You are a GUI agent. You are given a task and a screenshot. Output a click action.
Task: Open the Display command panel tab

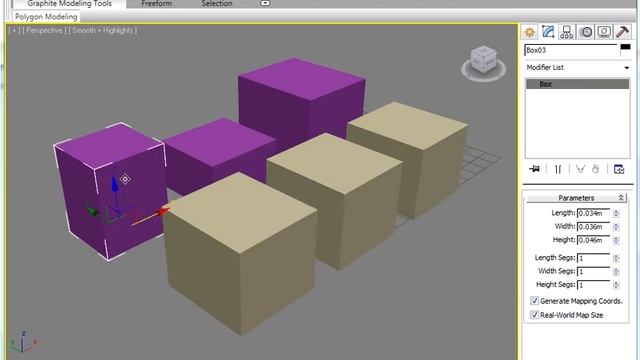click(x=604, y=32)
